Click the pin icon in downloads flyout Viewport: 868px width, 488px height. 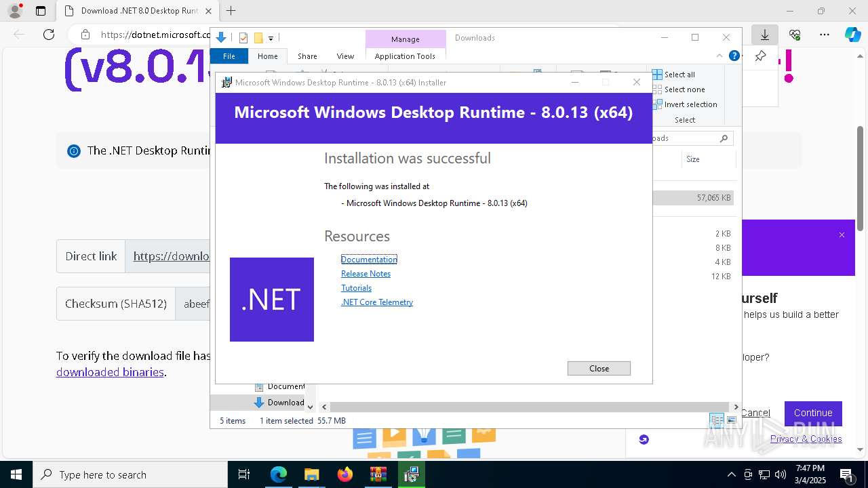760,56
